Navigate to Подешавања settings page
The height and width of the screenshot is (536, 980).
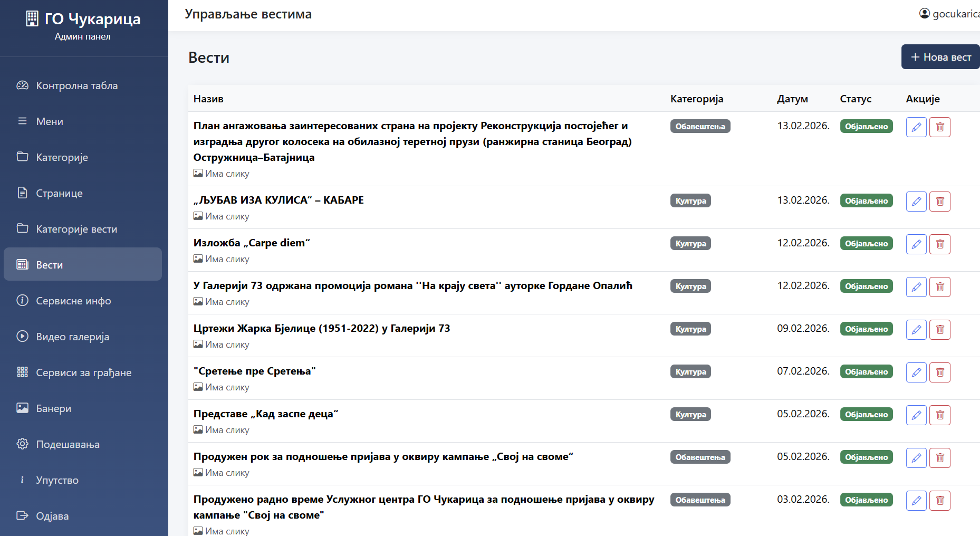pos(68,444)
